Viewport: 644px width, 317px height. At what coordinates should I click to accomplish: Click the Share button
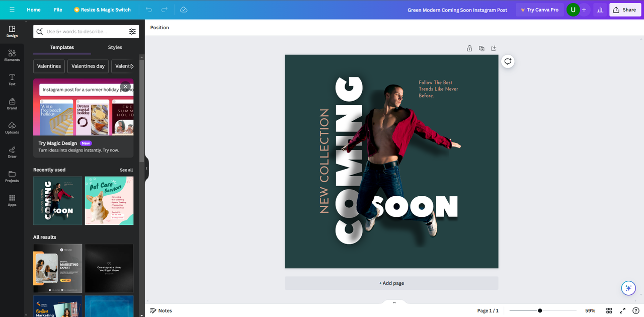(x=625, y=10)
